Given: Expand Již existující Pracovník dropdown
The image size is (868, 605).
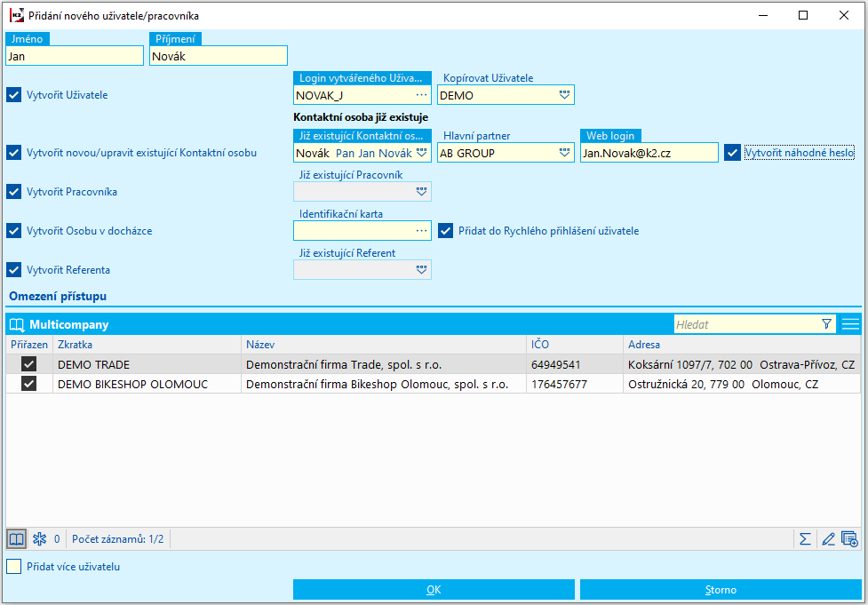Looking at the screenshot, I should (x=421, y=192).
